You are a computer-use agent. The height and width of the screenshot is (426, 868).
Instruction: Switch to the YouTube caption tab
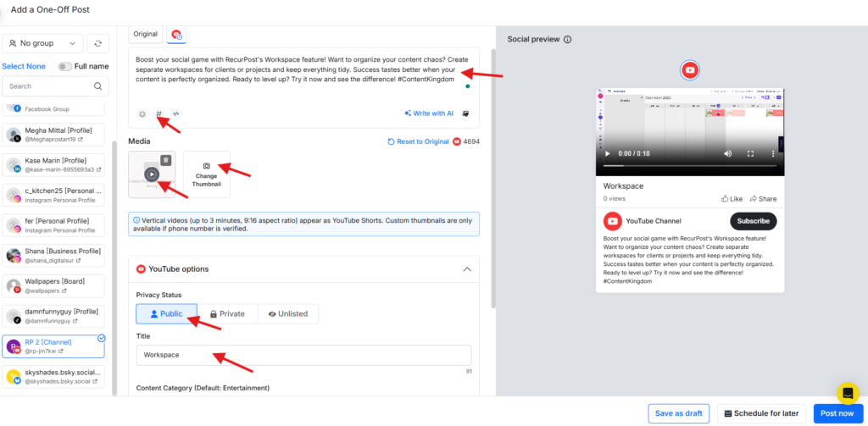coord(176,35)
